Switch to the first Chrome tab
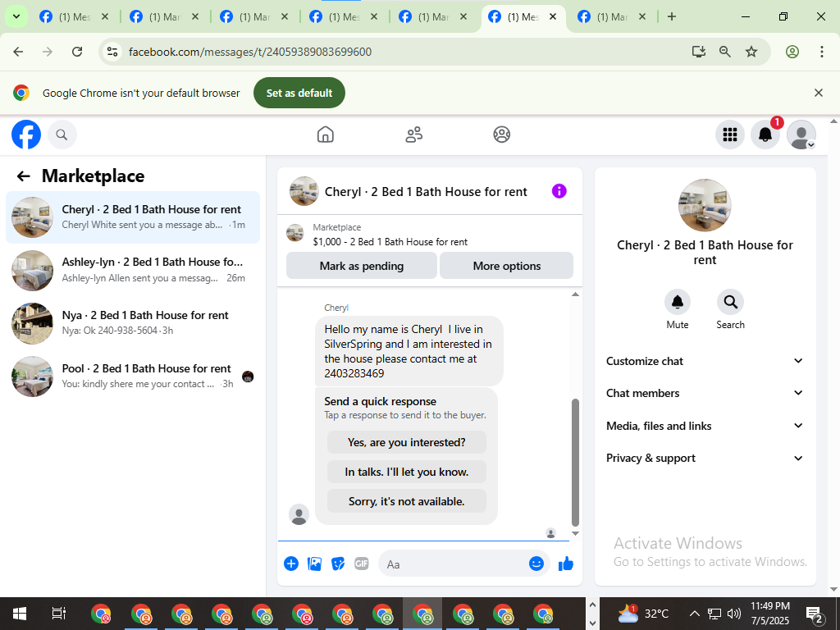This screenshot has height=630, width=840. (74, 16)
